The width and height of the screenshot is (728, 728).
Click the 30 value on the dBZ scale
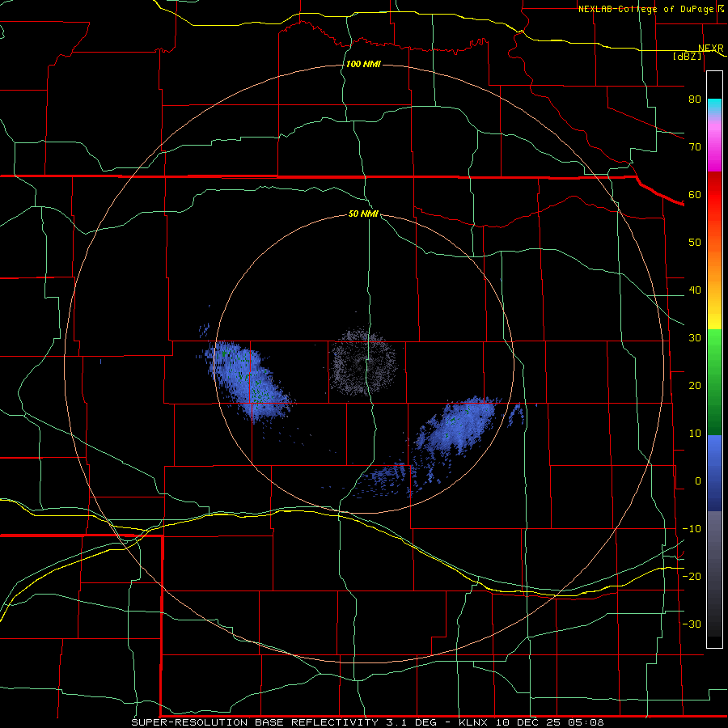click(x=695, y=338)
